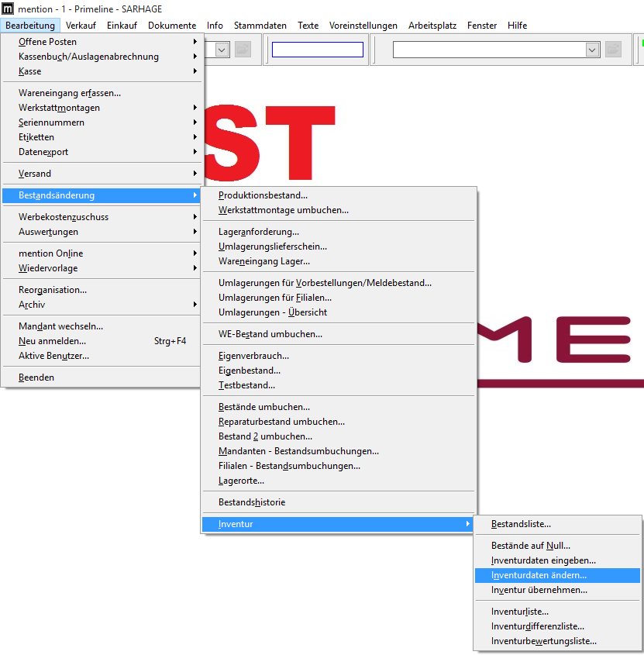Open the wide toolbar combo box dropdown
Viewport: 644px width, 655px height.
(591, 49)
